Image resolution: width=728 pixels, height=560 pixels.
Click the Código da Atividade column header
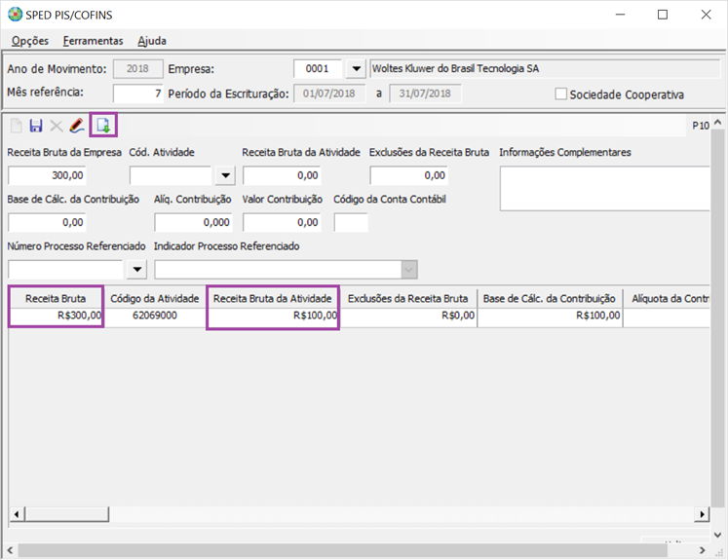click(x=155, y=298)
